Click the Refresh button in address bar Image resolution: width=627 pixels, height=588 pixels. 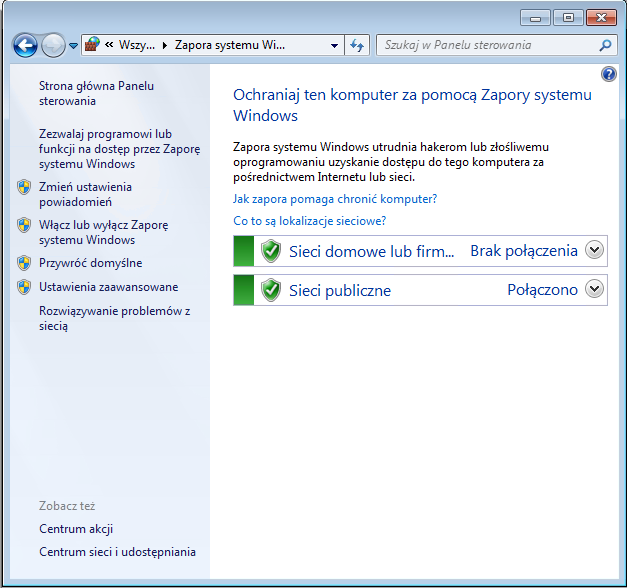tap(357, 45)
